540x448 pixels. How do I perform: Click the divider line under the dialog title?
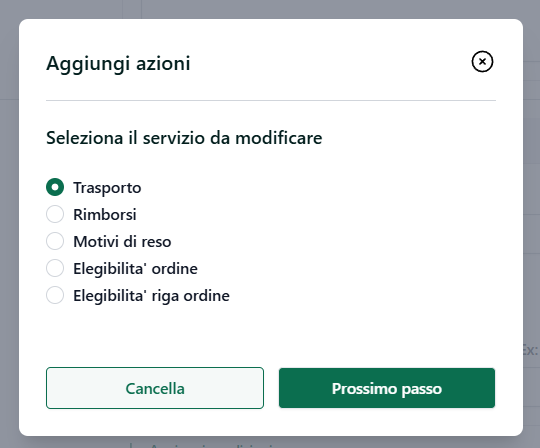(271, 101)
